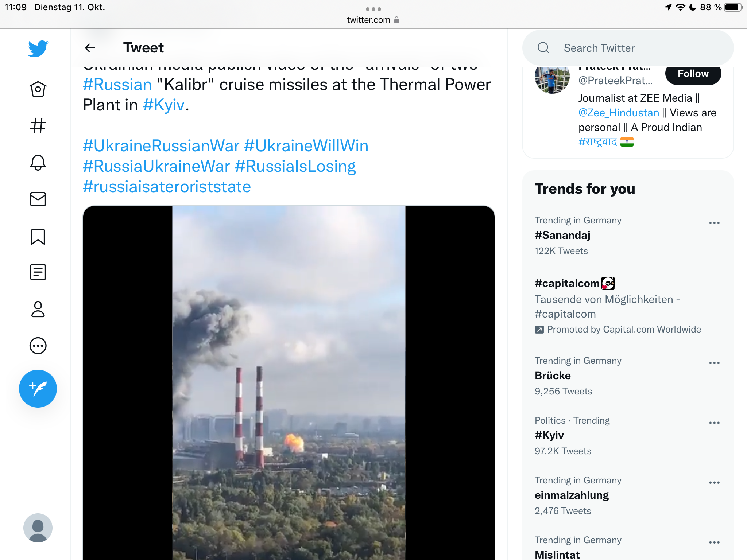
Task: Go back with the arrow icon
Action: (90, 48)
